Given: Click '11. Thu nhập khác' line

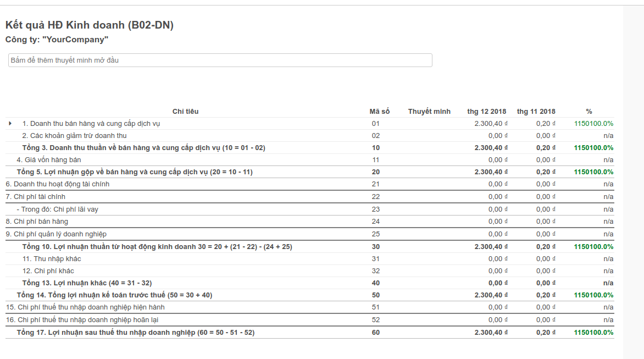Looking at the screenshot, I should coord(52,259).
